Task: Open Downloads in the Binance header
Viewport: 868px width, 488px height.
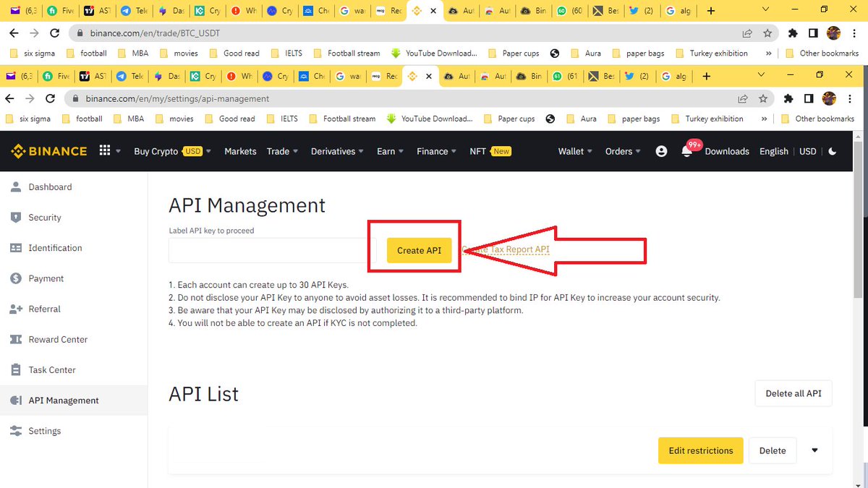Action: coord(727,151)
